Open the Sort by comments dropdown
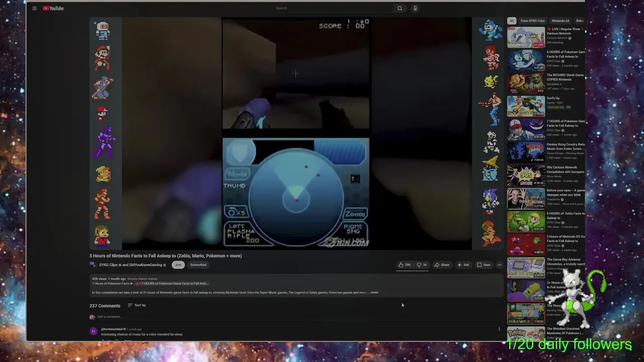The height and width of the screenshot is (362, 644). pyautogui.click(x=137, y=305)
